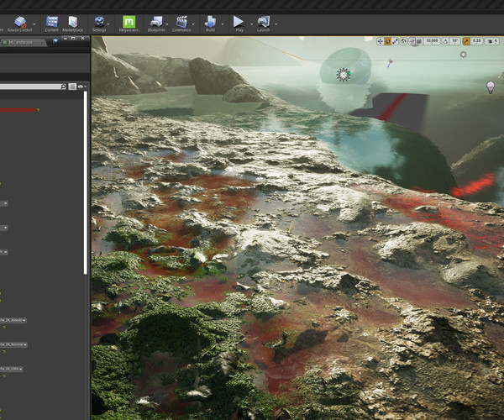Toggle the property matrix grid button

[72, 87]
